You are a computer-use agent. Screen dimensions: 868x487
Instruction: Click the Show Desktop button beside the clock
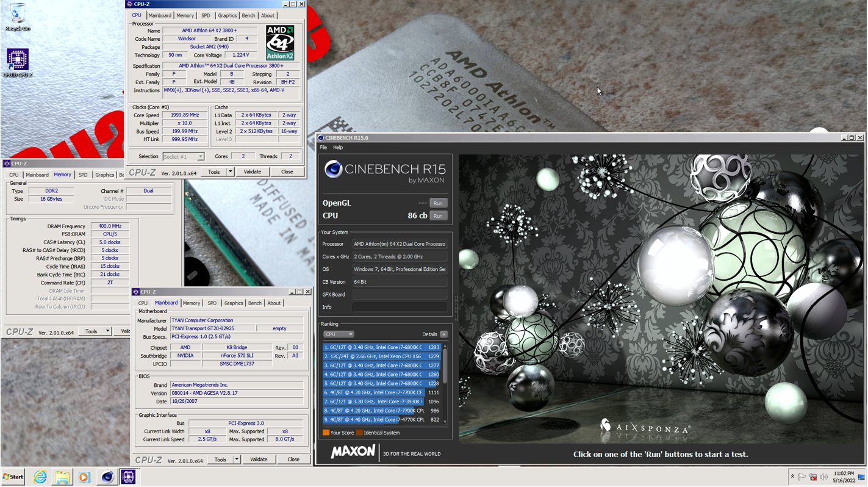tap(862, 477)
